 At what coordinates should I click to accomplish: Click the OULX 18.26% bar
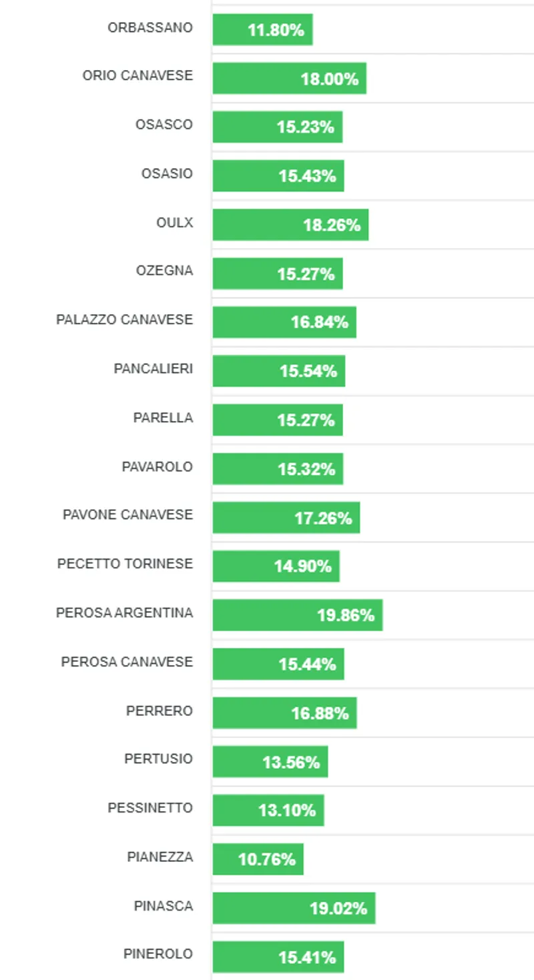[x=290, y=225]
